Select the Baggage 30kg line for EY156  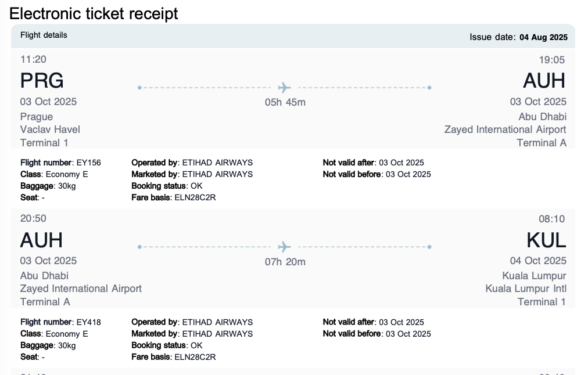pyautogui.click(x=48, y=186)
